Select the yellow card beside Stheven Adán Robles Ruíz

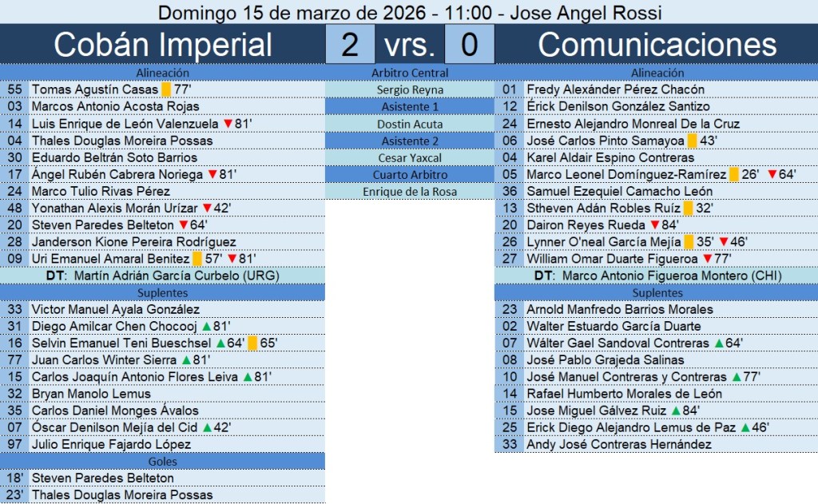pyautogui.click(x=687, y=208)
